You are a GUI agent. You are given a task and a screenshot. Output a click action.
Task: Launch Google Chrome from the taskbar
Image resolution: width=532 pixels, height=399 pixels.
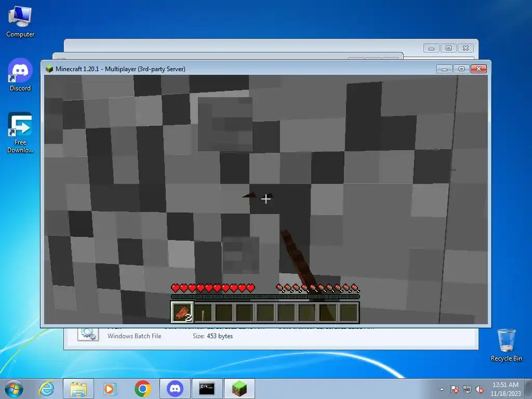[143, 389]
